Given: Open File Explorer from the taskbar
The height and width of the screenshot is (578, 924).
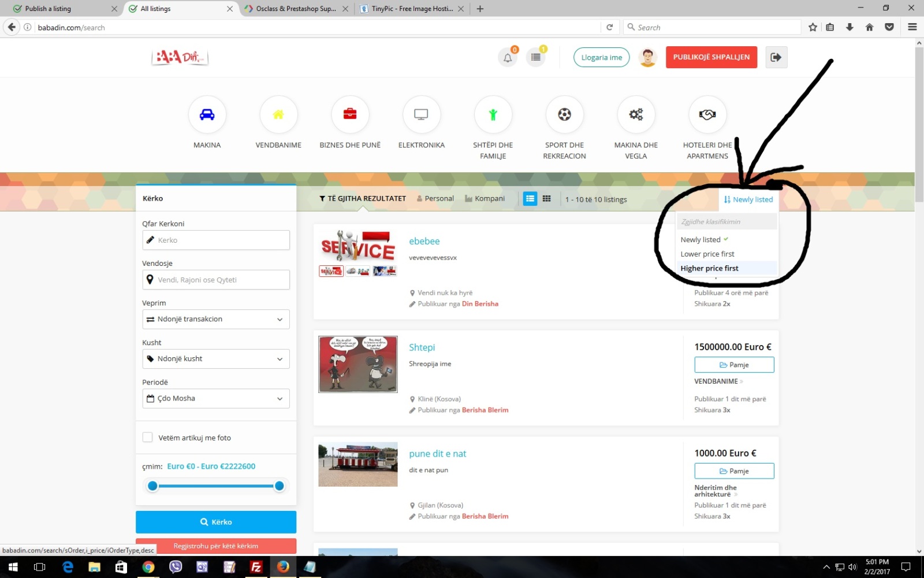Looking at the screenshot, I should click(x=94, y=567).
